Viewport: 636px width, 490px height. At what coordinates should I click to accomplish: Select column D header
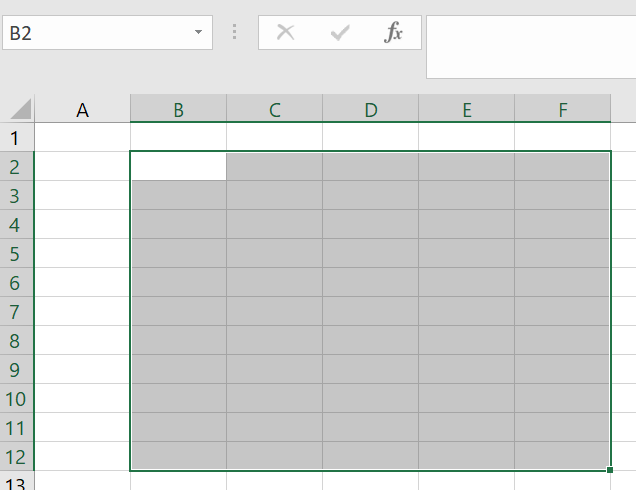point(370,110)
